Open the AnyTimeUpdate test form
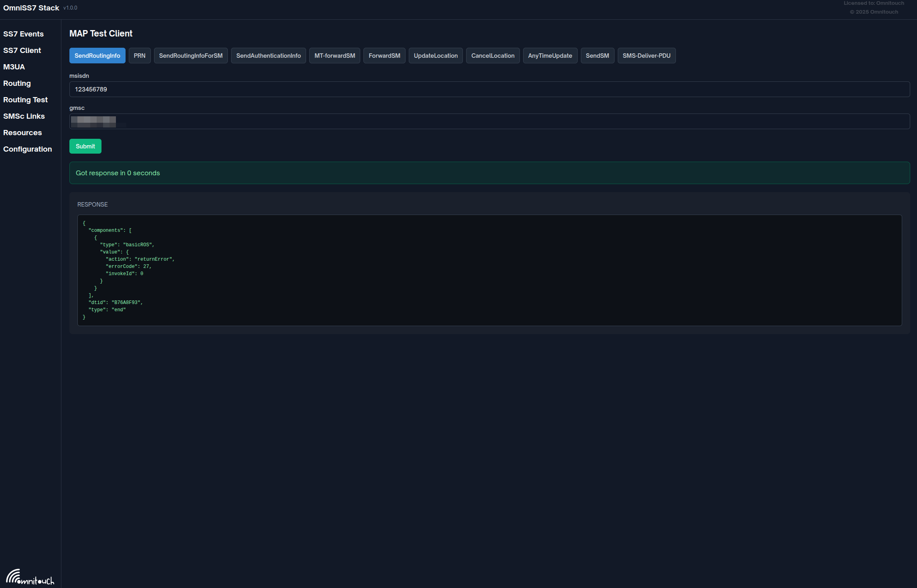 550,55
